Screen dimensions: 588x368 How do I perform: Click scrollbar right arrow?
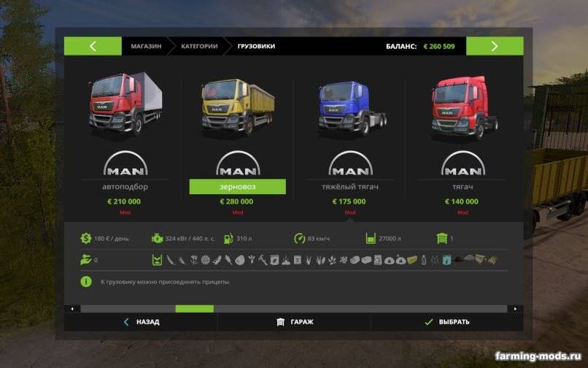pos(515,309)
